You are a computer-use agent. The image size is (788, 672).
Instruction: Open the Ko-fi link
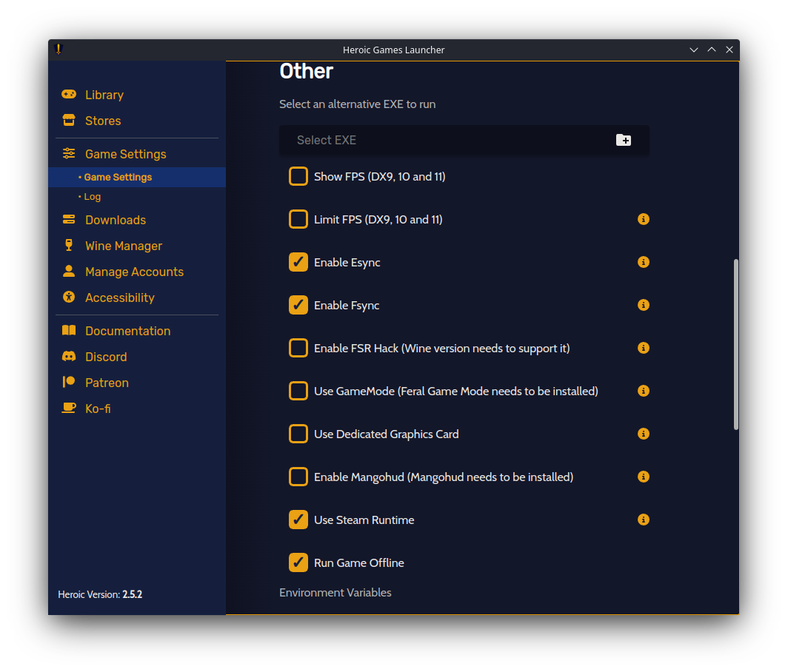pyautogui.click(x=98, y=409)
